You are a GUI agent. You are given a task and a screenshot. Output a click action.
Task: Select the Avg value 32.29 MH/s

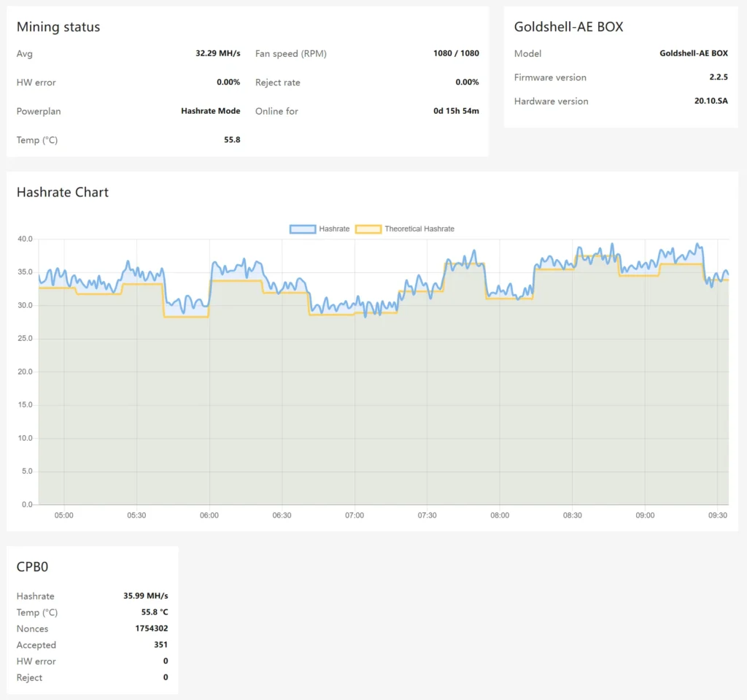click(x=217, y=53)
